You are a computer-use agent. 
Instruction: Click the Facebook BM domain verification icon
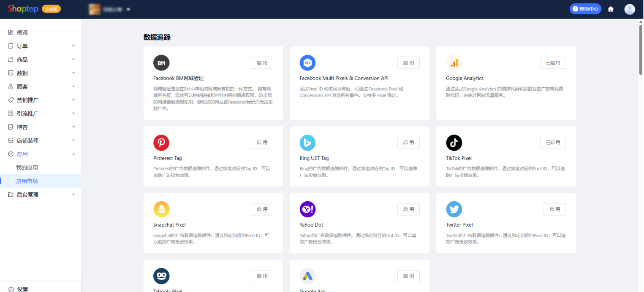tap(161, 63)
